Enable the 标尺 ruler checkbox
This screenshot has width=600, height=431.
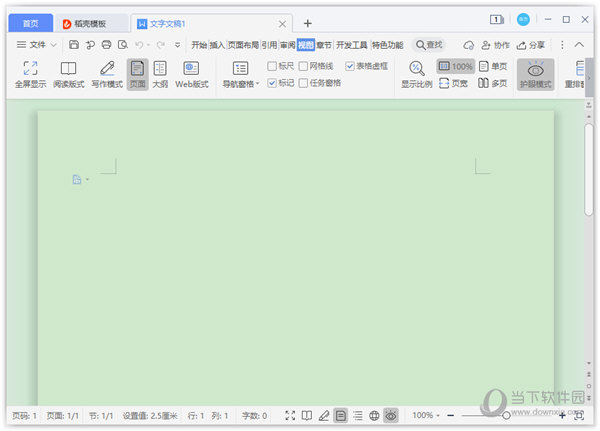tap(272, 66)
